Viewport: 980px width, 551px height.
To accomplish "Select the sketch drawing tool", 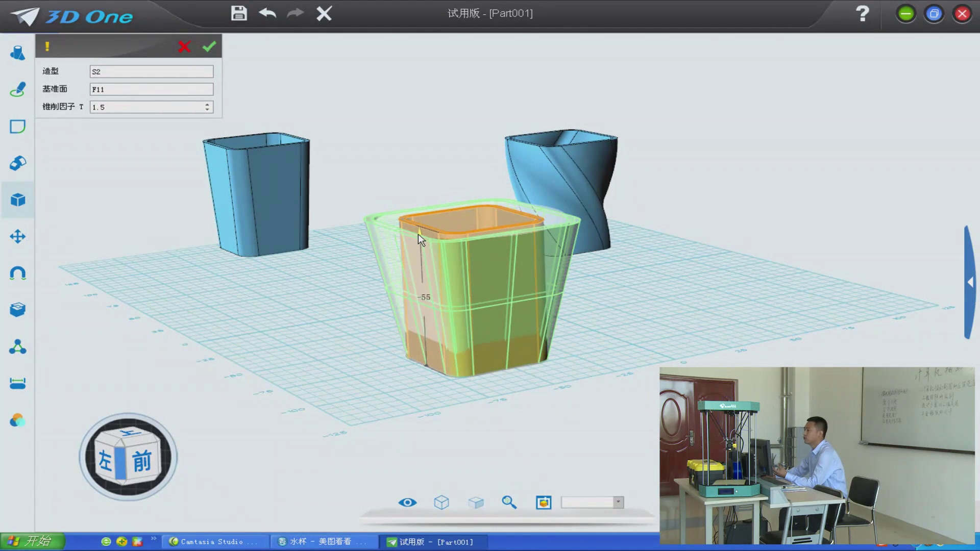I will [x=17, y=90].
